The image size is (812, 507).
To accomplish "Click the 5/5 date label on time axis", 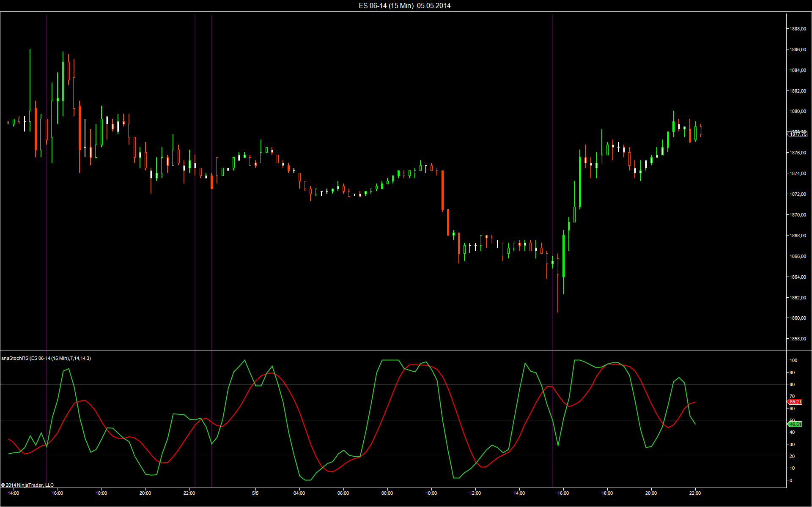I will [x=255, y=493].
